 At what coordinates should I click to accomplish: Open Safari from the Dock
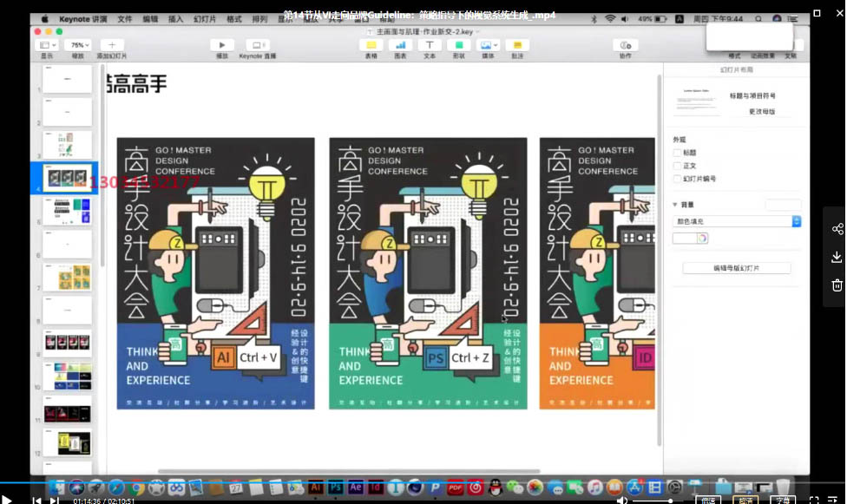tap(116, 488)
